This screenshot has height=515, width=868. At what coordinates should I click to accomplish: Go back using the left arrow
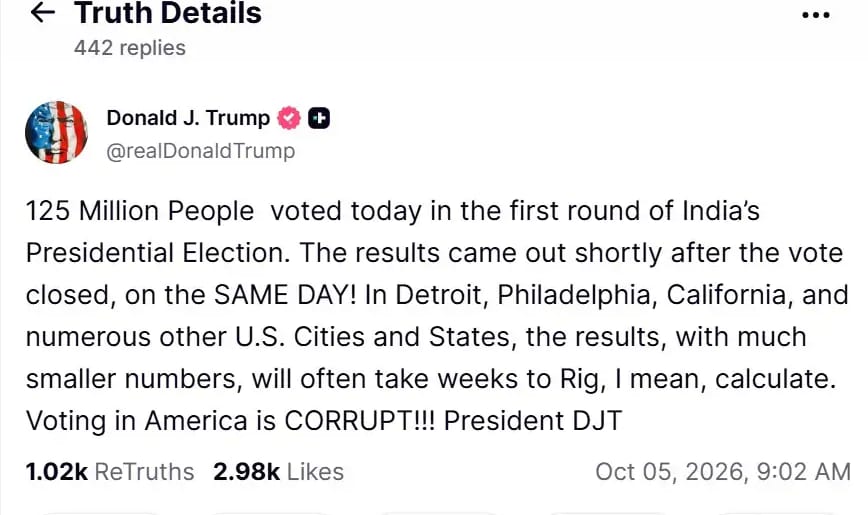point(43,12)
